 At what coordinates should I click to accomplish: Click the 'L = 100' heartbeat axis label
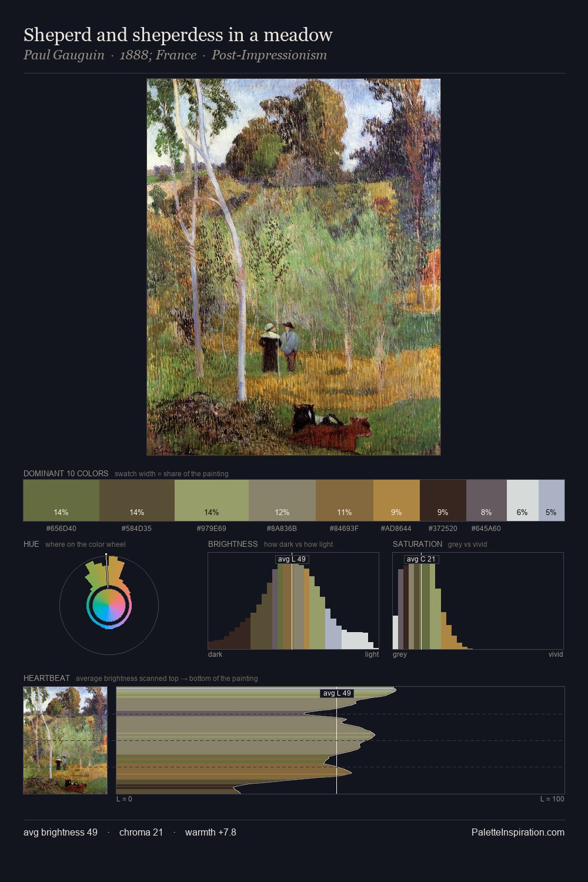552,799
